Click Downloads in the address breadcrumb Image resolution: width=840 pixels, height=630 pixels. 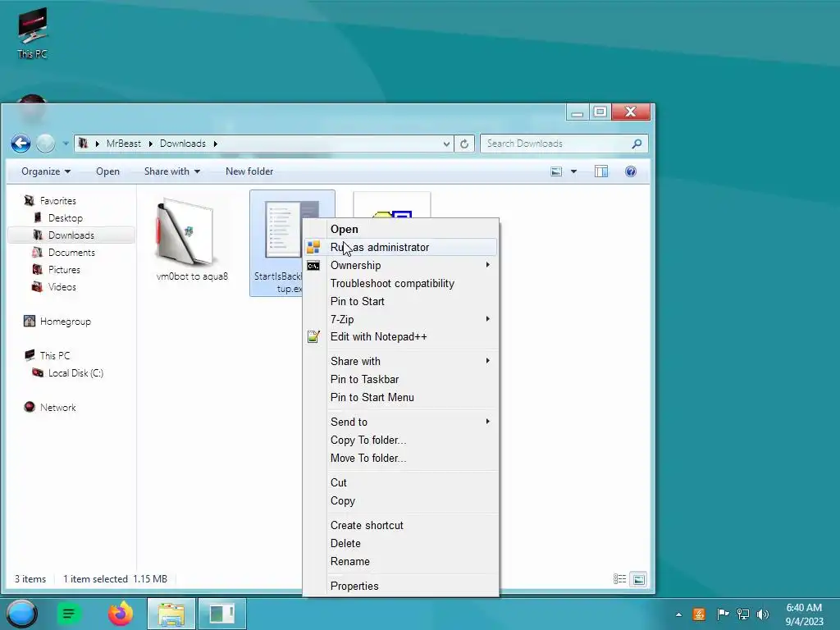[183, 144]
